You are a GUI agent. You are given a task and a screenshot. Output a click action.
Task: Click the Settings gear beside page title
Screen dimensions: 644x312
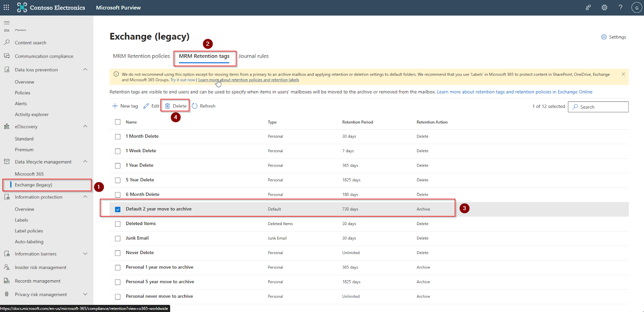pos(604,37)
